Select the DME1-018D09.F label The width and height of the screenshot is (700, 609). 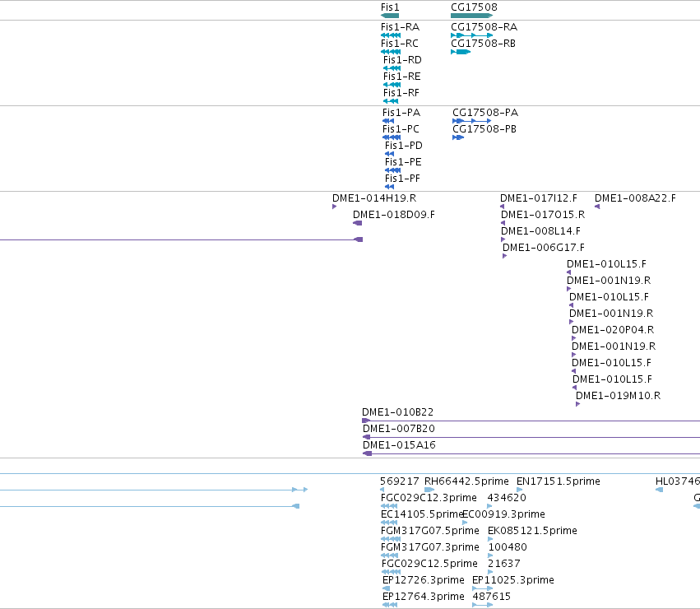[394, 215]
